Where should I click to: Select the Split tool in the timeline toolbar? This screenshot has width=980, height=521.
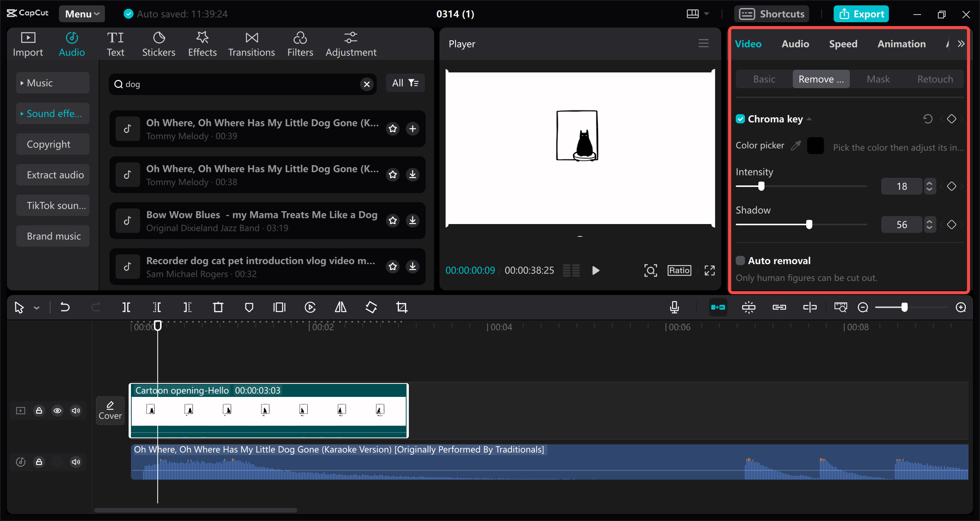pos(126,307)
